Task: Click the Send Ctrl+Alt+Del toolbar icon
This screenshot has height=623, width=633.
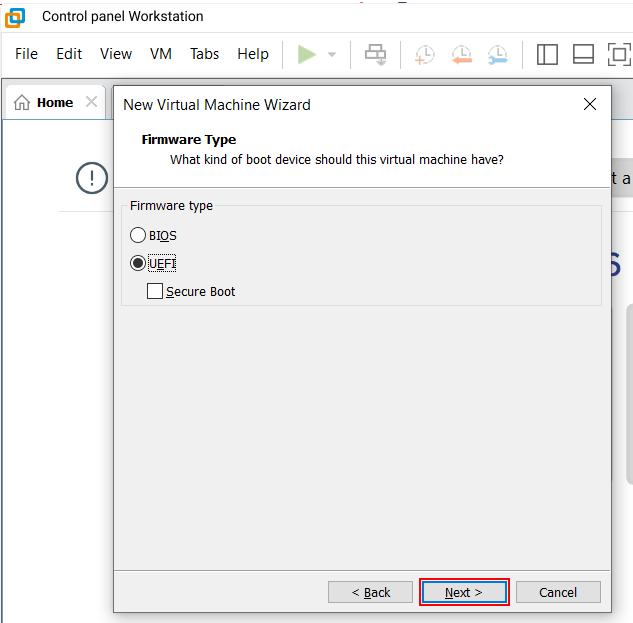Action: pyautogui.click(x=376, y=54)
